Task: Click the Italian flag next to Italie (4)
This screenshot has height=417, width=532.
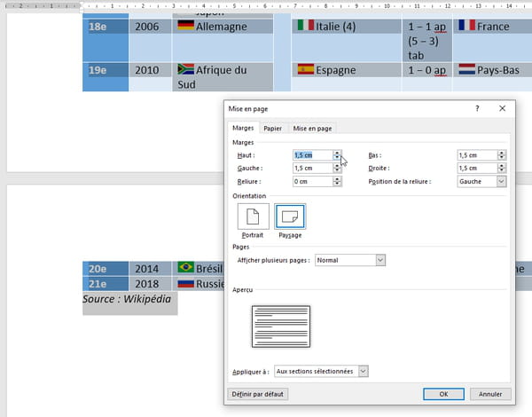Action: 306,25
